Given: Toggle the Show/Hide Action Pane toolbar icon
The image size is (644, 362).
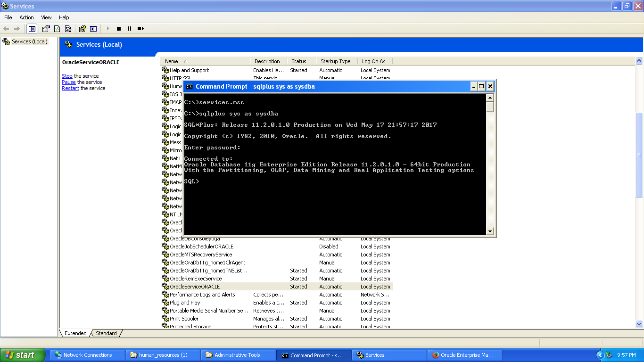Looking at the screenshot, I should [93, 29].
